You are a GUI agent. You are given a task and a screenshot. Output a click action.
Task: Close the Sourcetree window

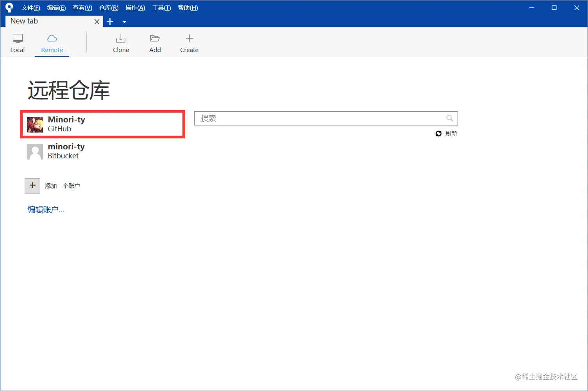[x=577, y=8]
